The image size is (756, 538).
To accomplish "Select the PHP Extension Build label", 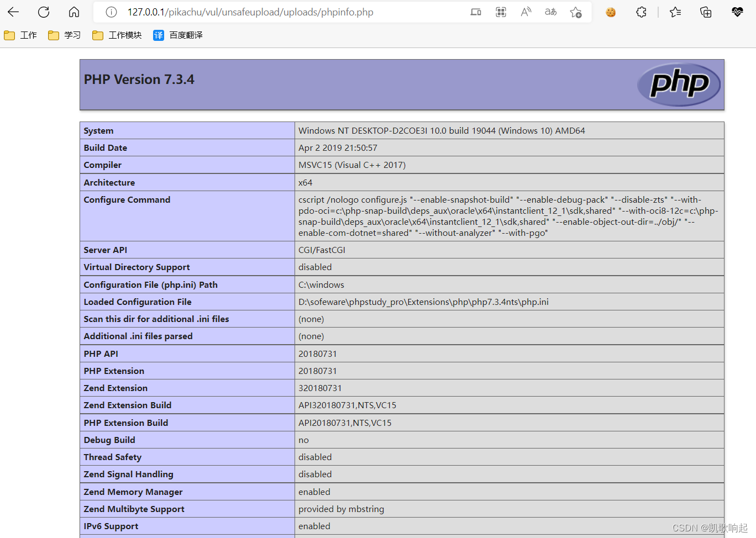I will point(126,423).
